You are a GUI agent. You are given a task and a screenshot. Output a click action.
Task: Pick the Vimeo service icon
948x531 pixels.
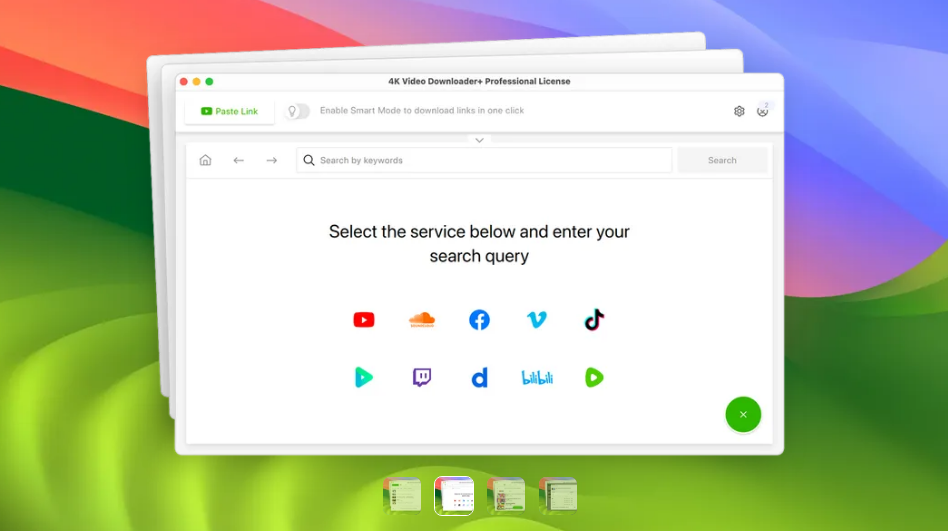coord(537,319)
